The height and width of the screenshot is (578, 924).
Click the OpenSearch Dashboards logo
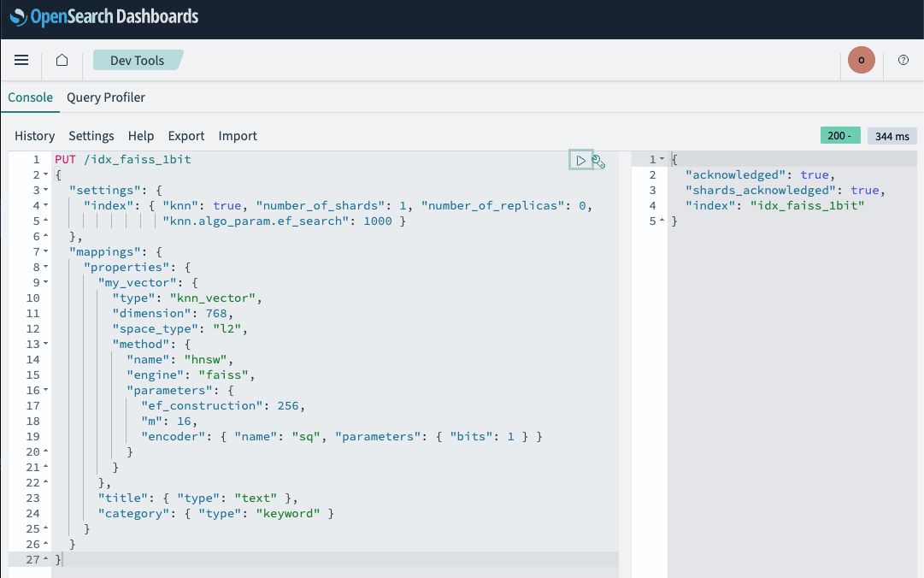click(x=104, y=16)
